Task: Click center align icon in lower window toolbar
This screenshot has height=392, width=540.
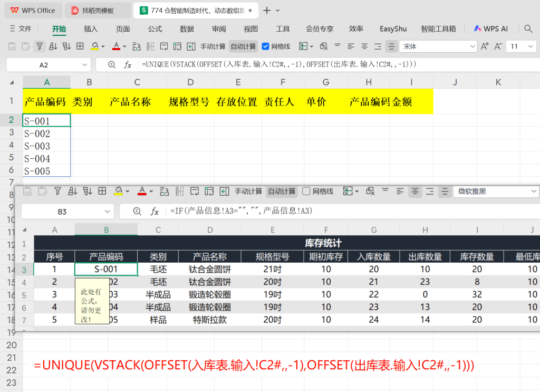Action: pos(415,191)
